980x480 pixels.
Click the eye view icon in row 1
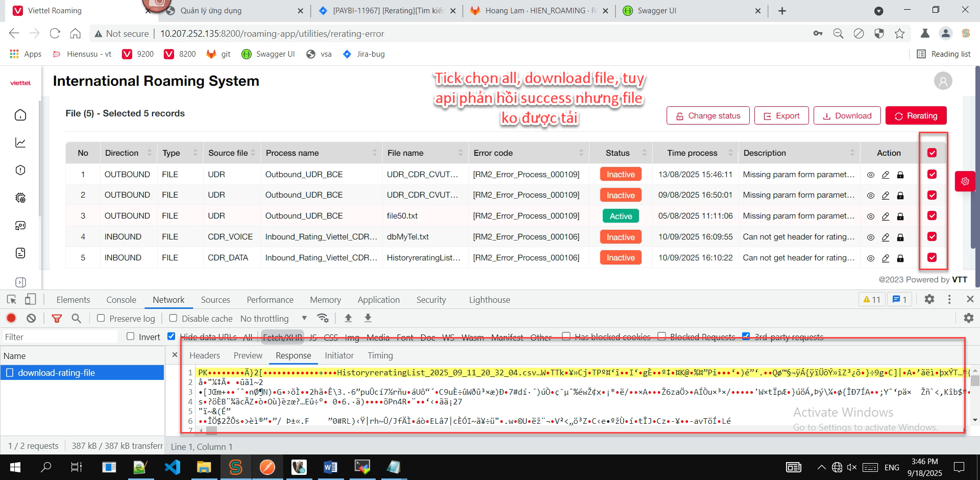(x=870, y=175)
